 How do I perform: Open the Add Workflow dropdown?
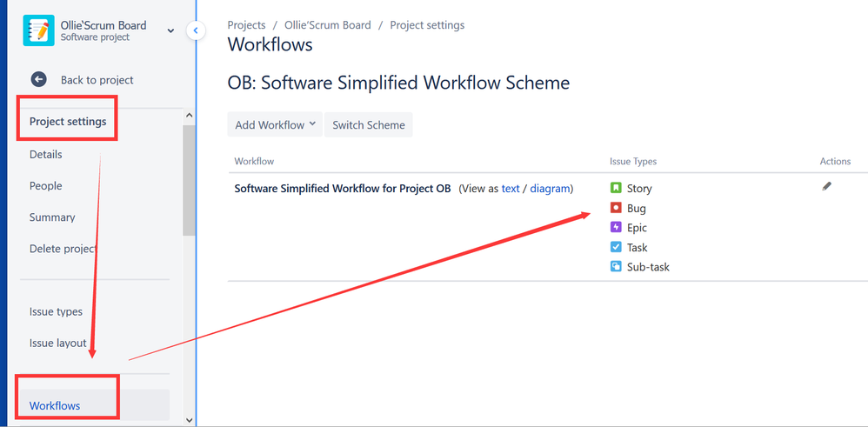[x=275, y=124]
